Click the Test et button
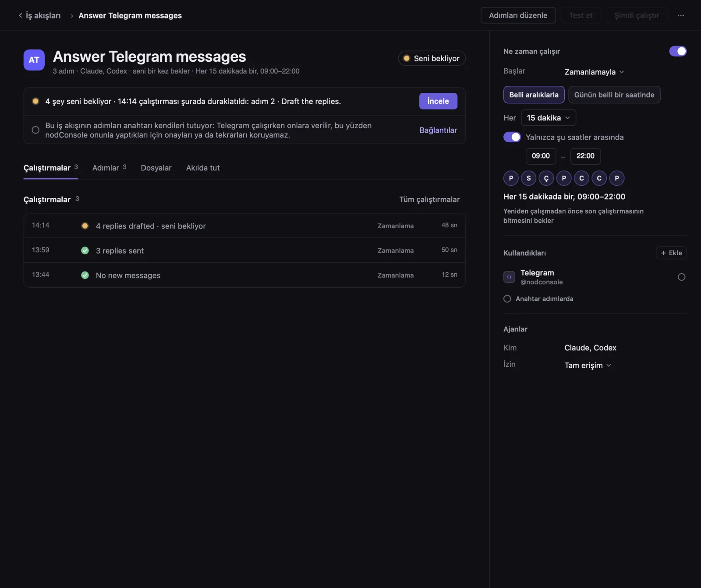 pos(581,15)
